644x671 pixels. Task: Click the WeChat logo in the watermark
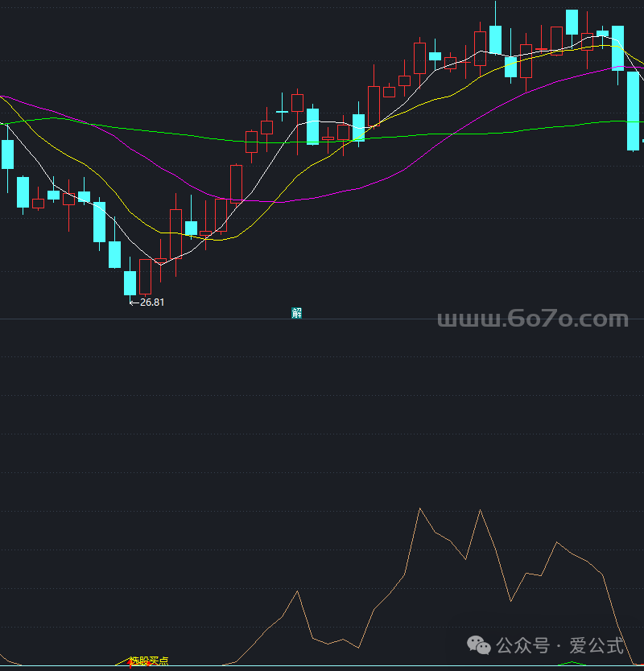point(481,645)
